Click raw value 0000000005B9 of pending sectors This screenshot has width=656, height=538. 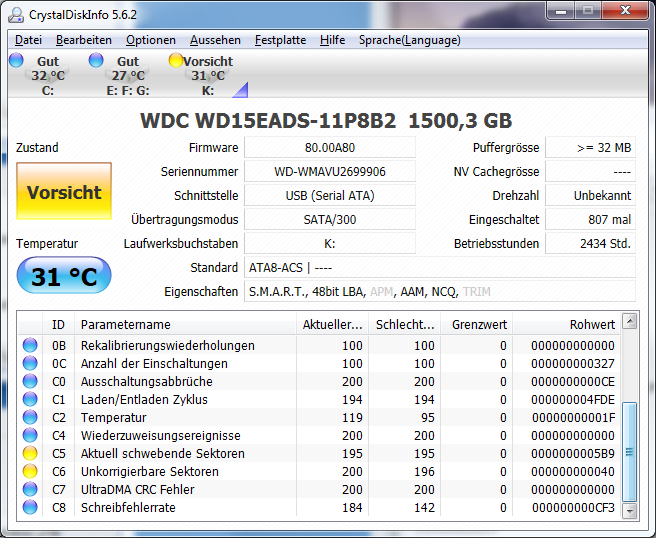[573, 453]
